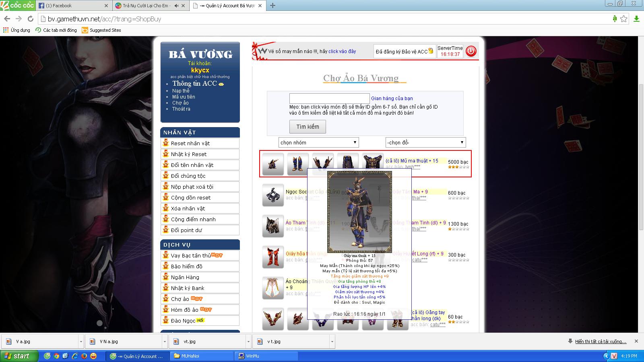Open options arrow for vt.jpg download
The height and width of the screenshot is (362, 644).
pos(248,341)
